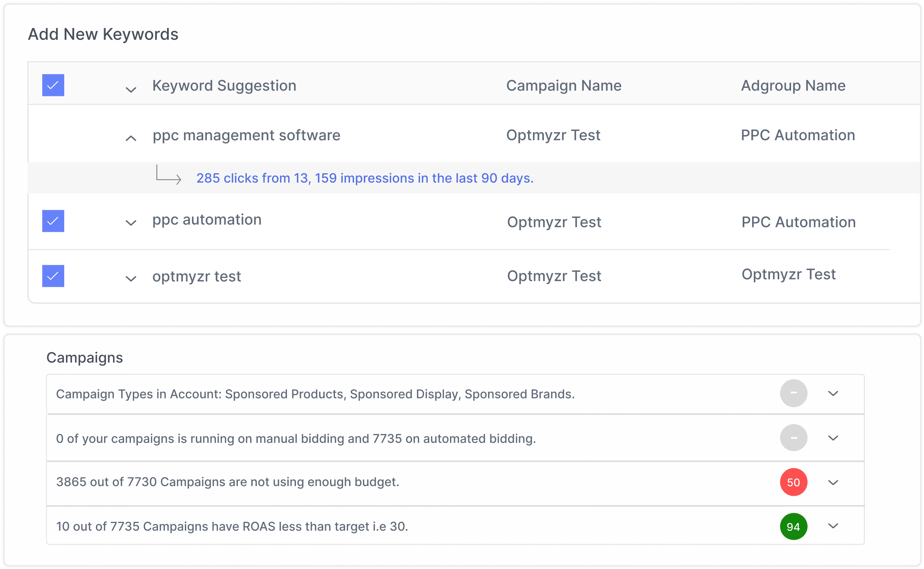Select the ppc management software keyword text
Image resolution: width=924 pixels, height=569 pixels.
pyautogui.click(x=246, y=135)
